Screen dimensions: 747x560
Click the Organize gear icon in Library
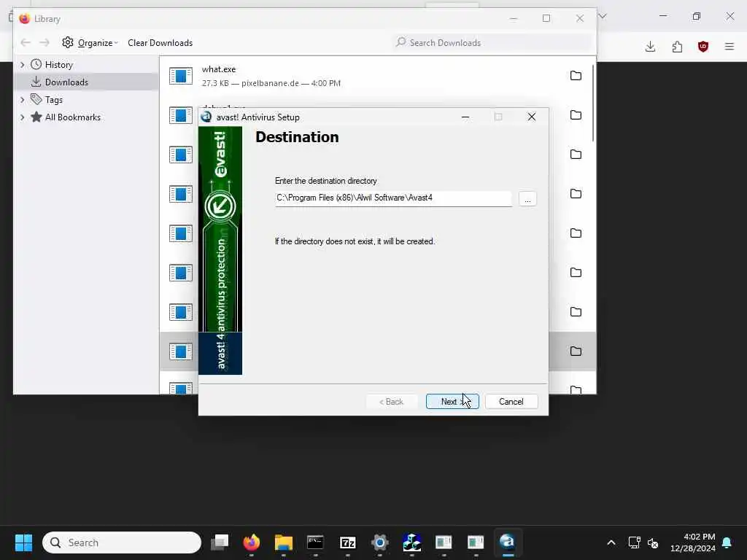(x=68, y=42)
